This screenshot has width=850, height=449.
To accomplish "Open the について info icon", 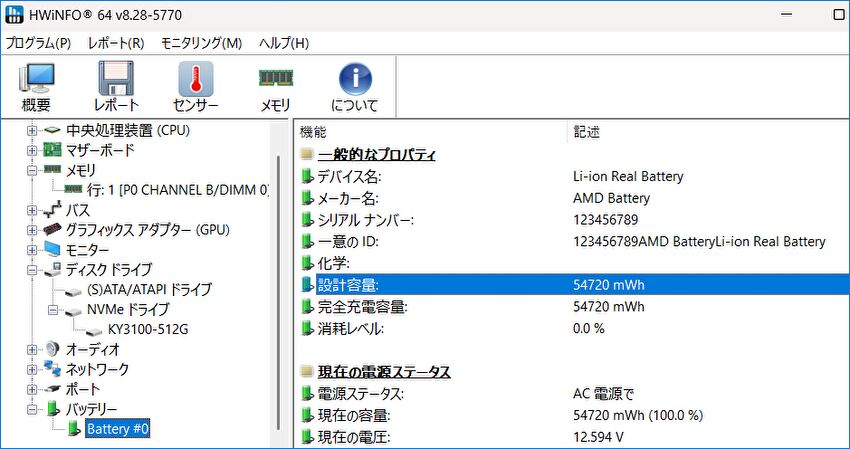I will coord(355,86).
